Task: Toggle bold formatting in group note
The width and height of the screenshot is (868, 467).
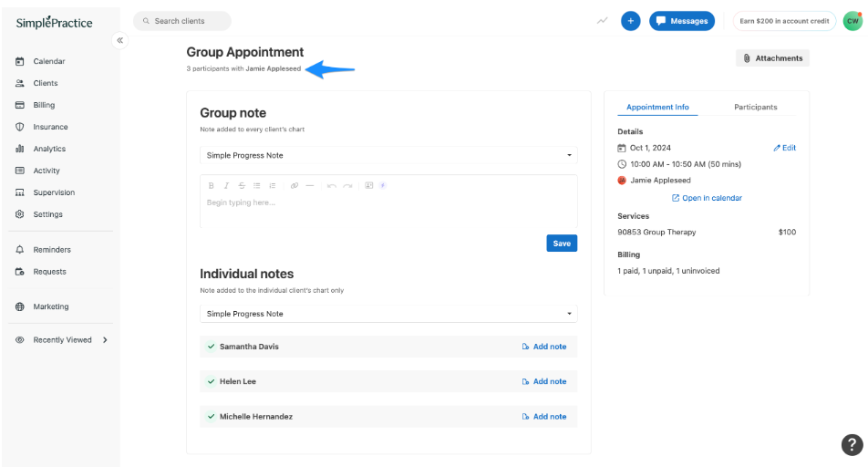Action: [x=212, y=185]
